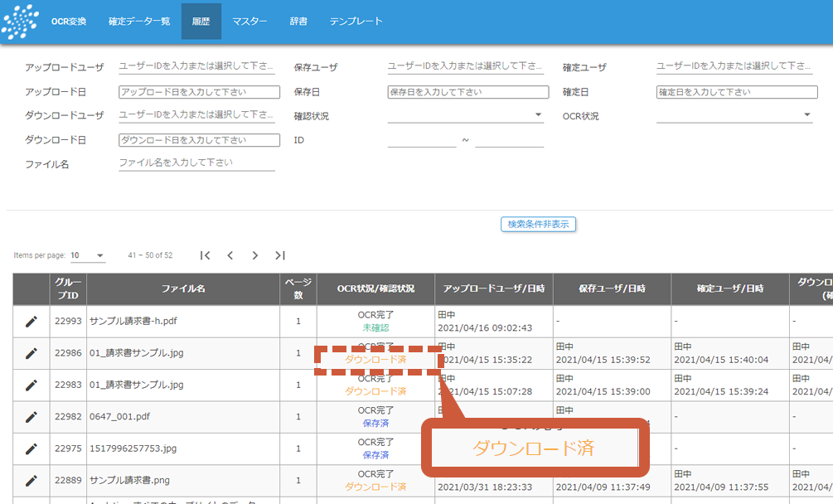Viewport: 833px width, 504px height.
Task: Change Items per page dropdown
Action: point(88,255)
